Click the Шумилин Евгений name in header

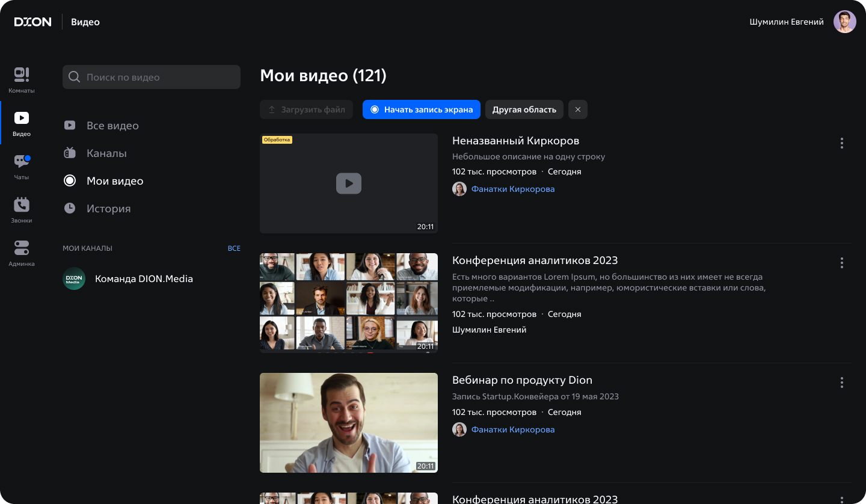787,22
